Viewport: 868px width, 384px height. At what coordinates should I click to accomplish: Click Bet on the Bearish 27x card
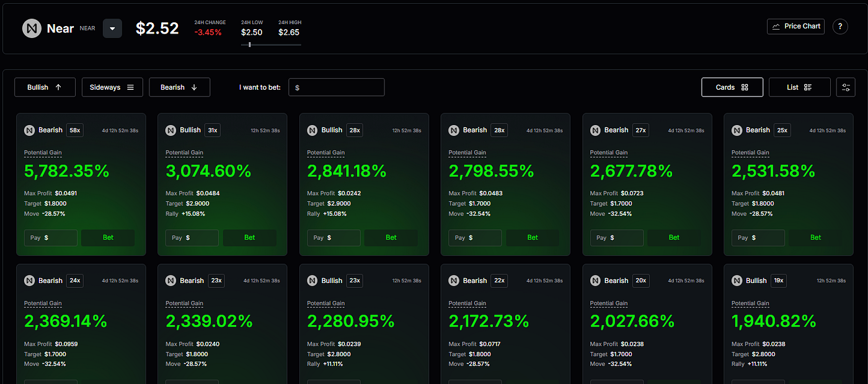[x=674, y=238]
